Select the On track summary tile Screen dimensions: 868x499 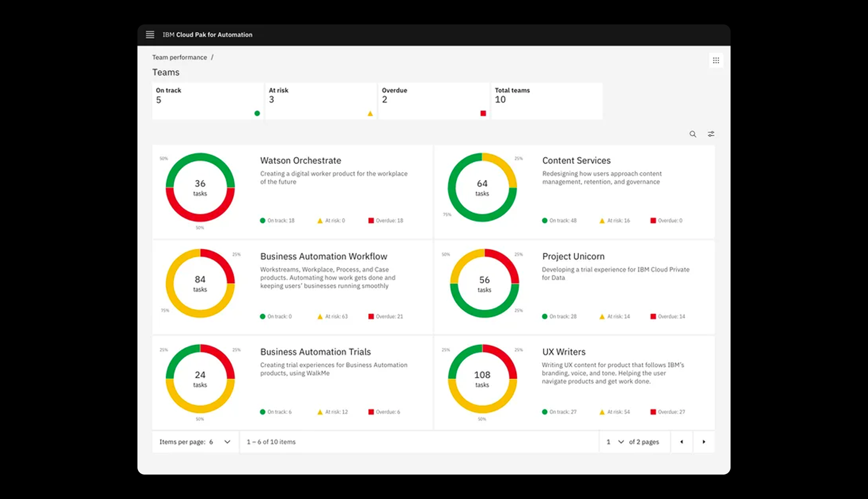coord(208,101)
